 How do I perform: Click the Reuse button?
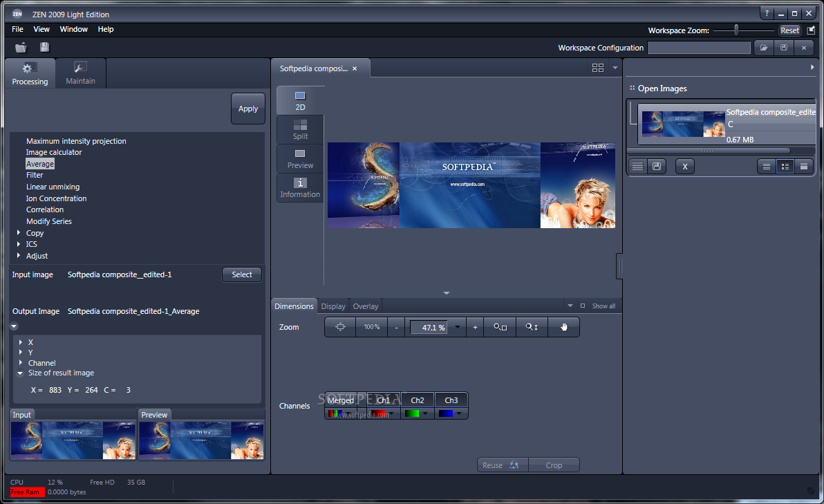[x=502, y=465]
